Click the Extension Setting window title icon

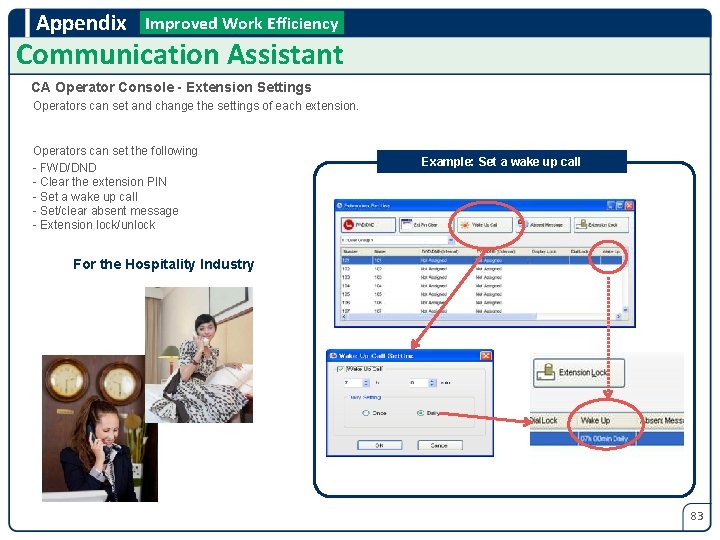[339, 205]
